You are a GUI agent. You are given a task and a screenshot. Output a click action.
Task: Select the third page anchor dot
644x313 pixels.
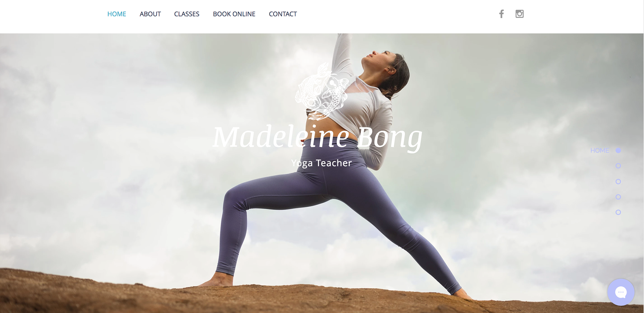coord(618,181)
